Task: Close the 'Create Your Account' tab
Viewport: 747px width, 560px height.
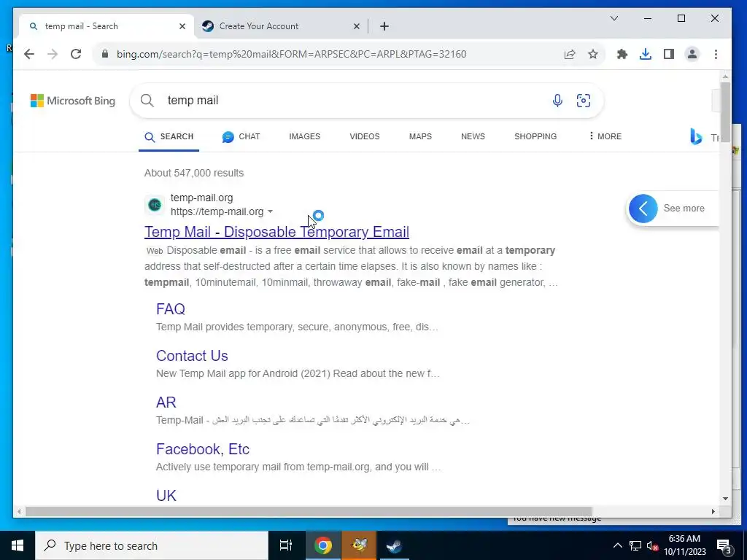Action: click(x=356, y=27)
